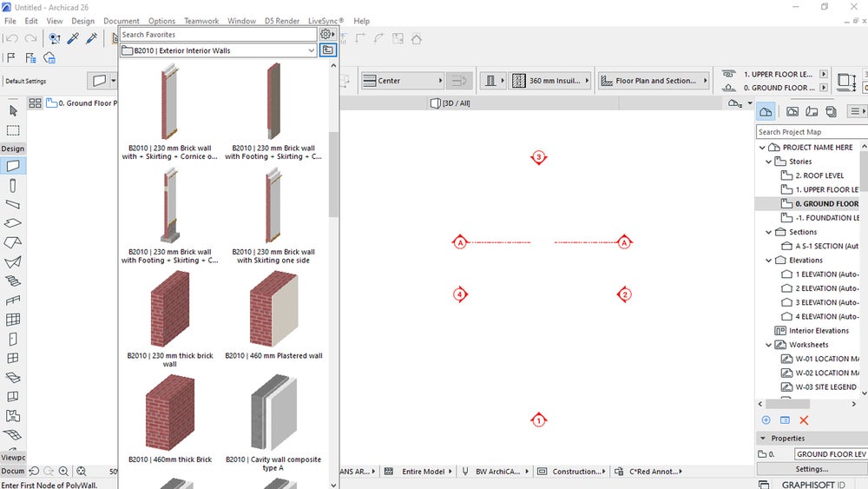Pick 230 mm thick brick wall favorite

(170, 320)
